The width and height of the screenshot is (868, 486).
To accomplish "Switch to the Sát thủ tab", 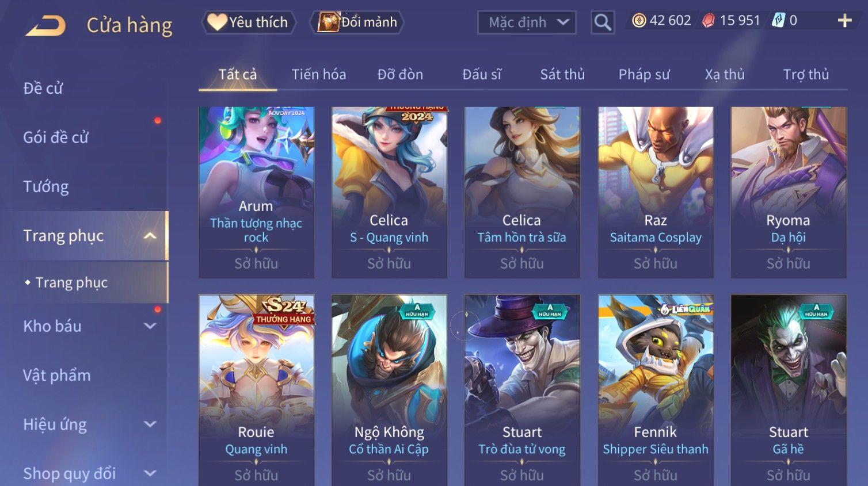I will [x=562, y=74].
